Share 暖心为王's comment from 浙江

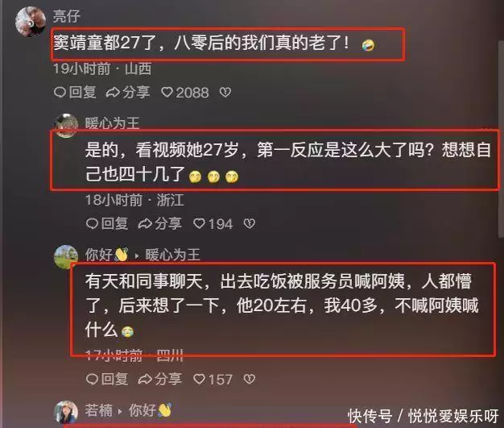point(159,223)
